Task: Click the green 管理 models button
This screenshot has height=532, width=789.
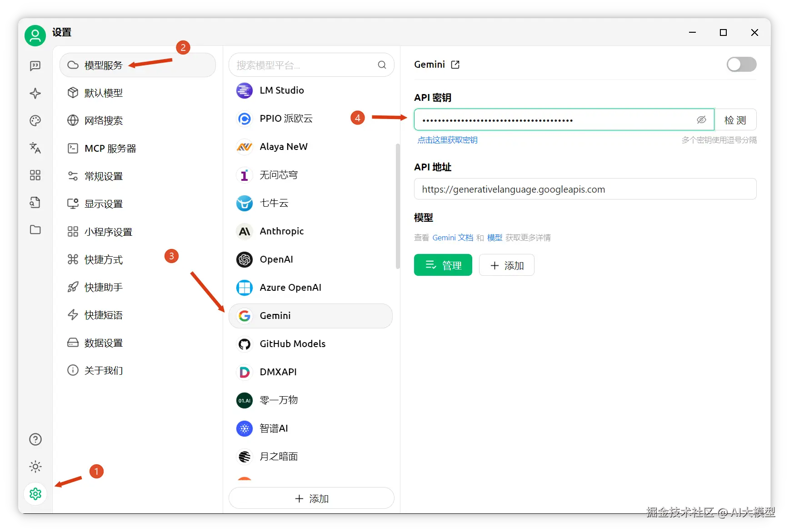Action: tap(443, 265)
